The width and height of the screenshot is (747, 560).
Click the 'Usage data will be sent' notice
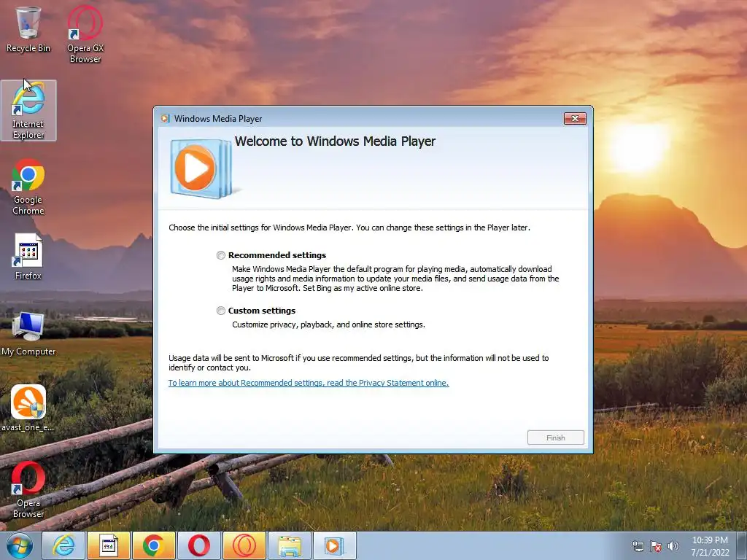(x=359, y=363)
